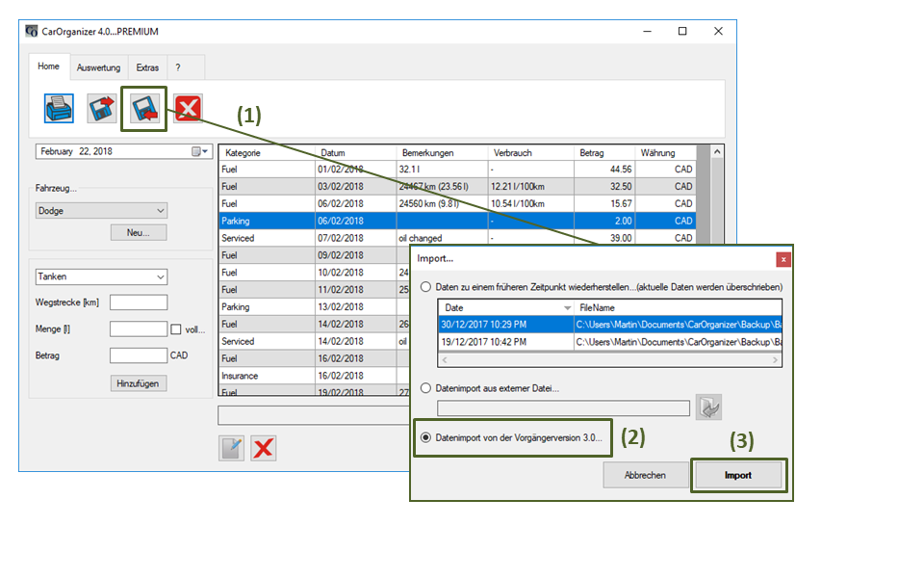Click the print icon in the toolbar

point(59,108)
